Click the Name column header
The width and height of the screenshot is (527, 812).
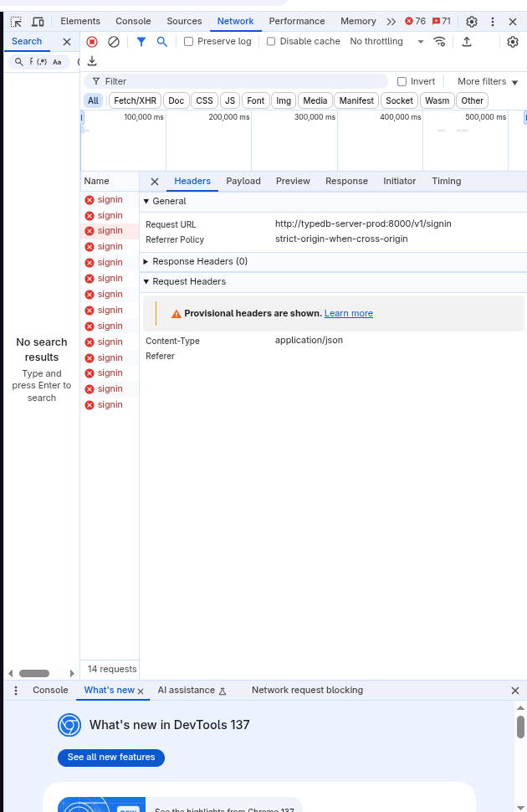click(110, 182)
